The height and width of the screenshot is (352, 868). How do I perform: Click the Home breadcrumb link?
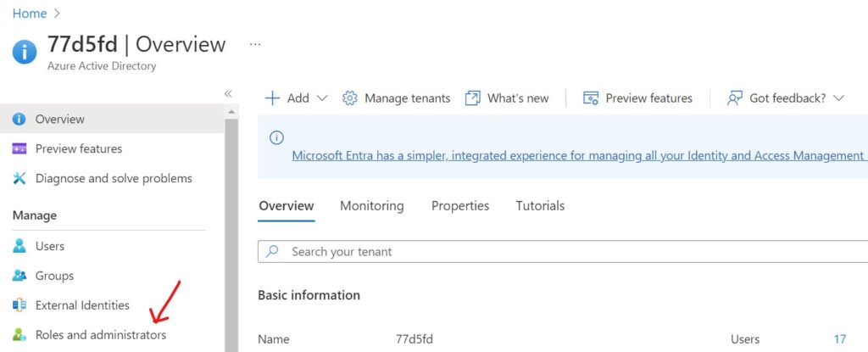[30, 14]
